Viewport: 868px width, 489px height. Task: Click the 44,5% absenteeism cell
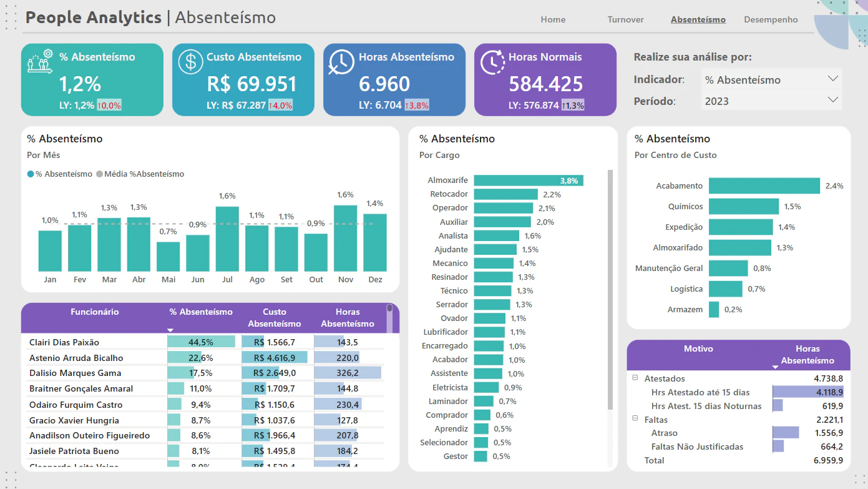tap(201, 342)
